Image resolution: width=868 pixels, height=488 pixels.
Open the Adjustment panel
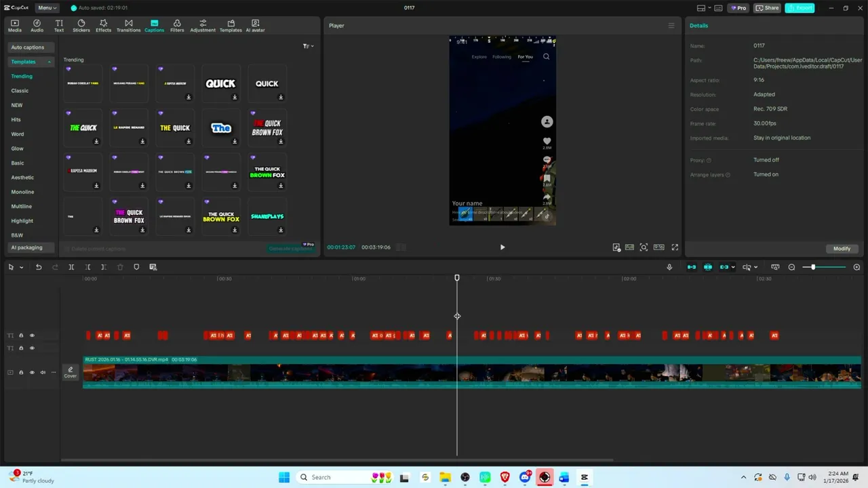pyautogui.click(x=203, y=26)
